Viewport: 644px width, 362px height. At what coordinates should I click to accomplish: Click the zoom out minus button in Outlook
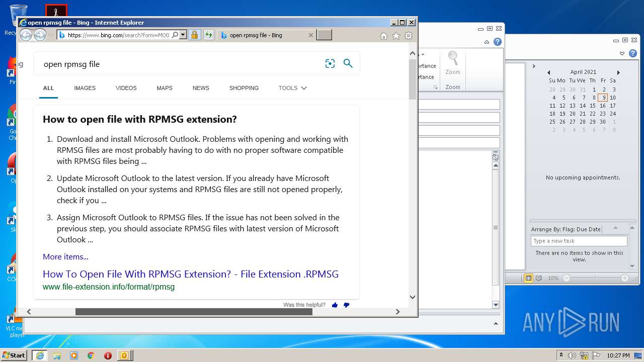(567, 278)
